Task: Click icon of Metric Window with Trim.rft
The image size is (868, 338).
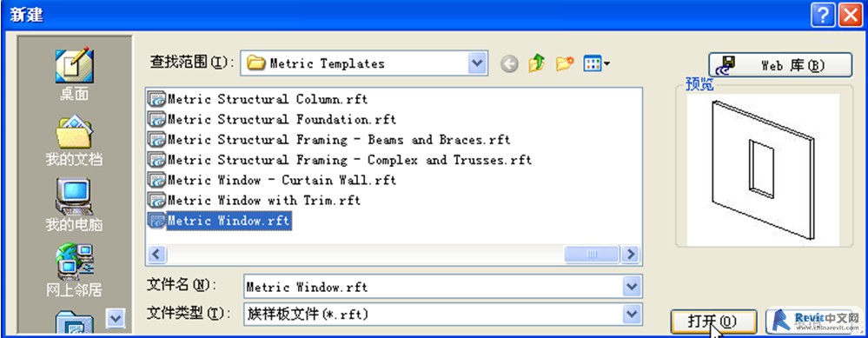Action: click(x=156, y=200)
